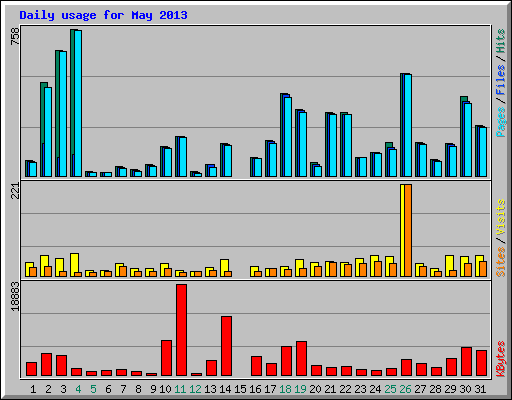This screenshot has width=512, height=400.
Task: Click day 10 on the x-axis
Action: [165, 389]
